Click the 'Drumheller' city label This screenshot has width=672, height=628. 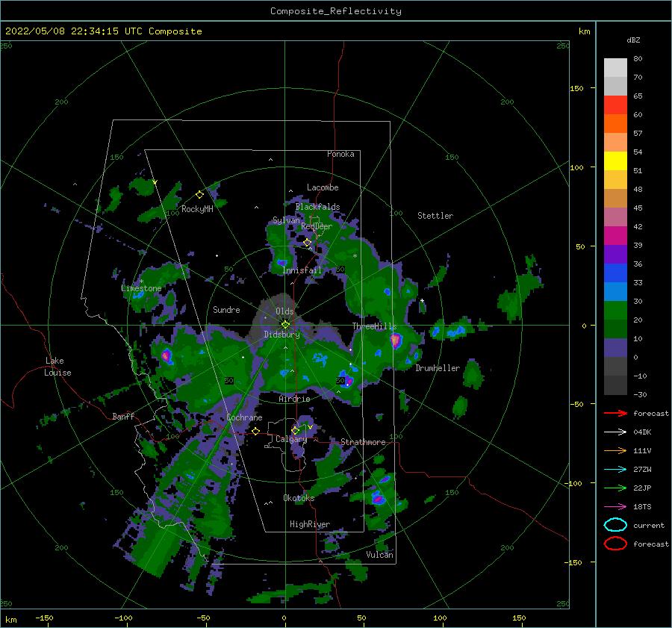pos(438,368)
